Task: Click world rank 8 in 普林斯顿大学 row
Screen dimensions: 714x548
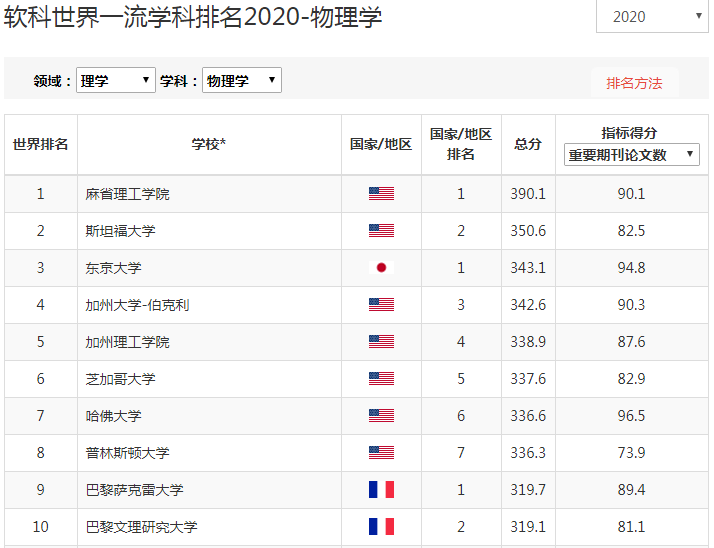Action: [x=41, y=453]
